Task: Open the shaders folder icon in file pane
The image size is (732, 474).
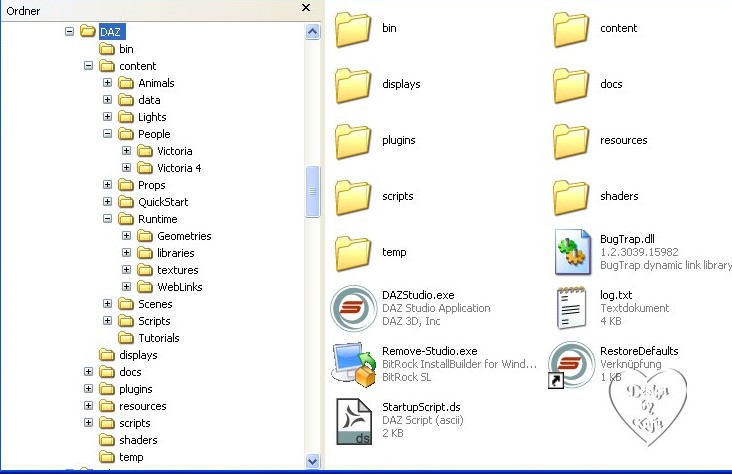Action: click(x=571, y=198)
